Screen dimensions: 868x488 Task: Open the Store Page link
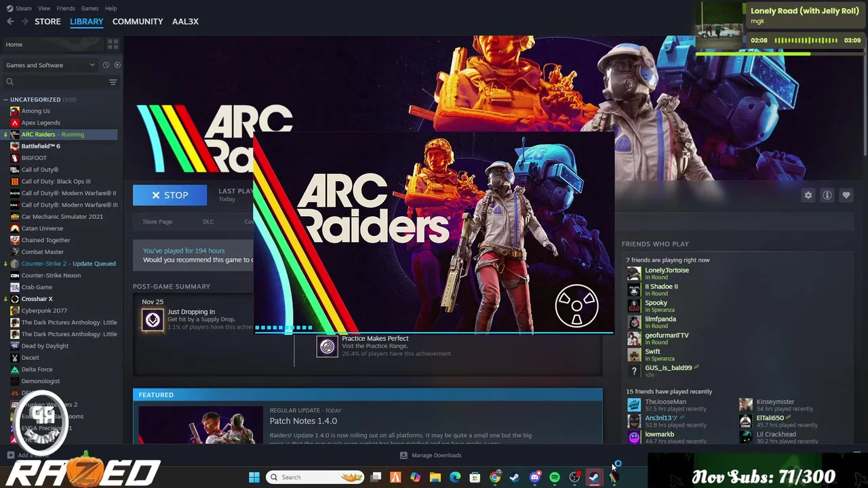(157, 222)
